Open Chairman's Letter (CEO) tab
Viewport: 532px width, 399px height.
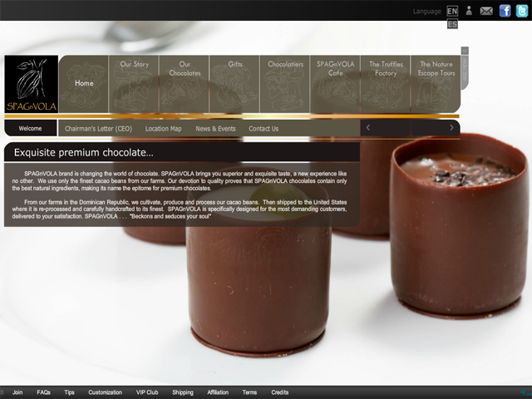click(98, 129)
